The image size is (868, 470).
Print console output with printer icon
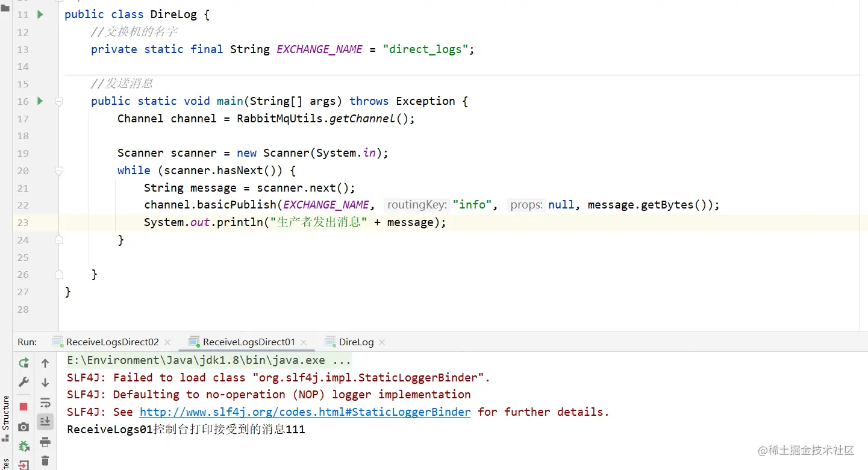[45, 442]
